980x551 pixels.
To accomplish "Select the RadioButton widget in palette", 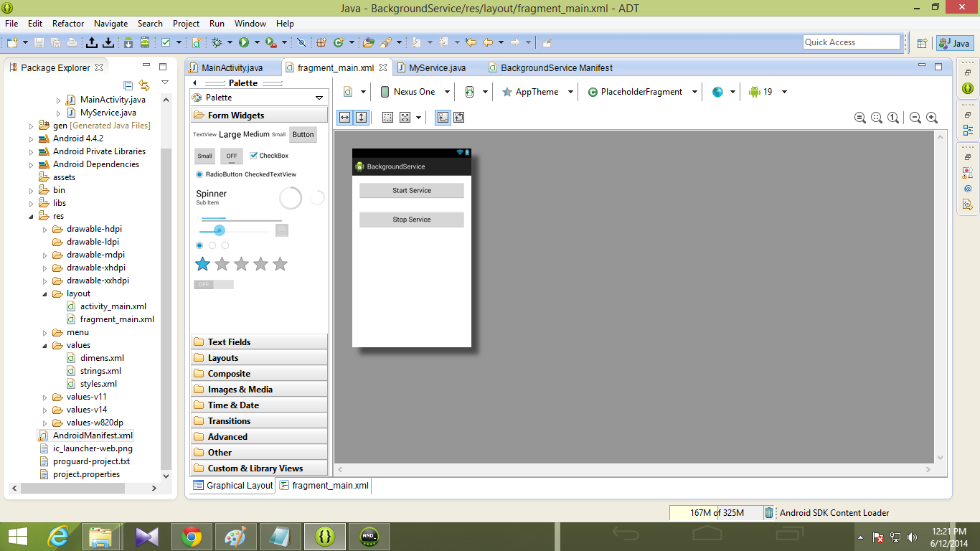I will 219,174.
